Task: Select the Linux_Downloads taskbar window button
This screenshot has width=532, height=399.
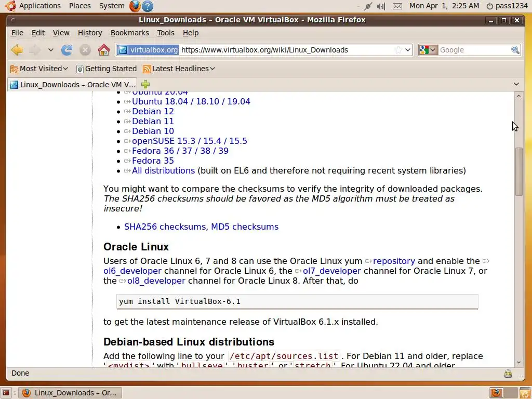Action: click(x=70, y=393)
